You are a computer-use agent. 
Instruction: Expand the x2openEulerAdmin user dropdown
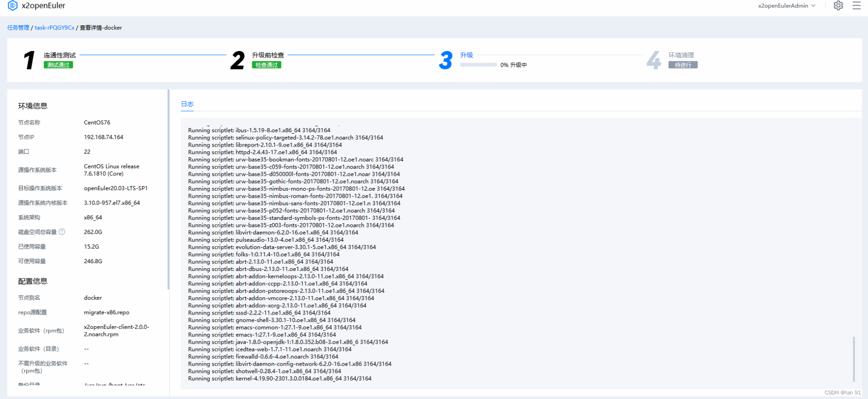pos(787,6)
